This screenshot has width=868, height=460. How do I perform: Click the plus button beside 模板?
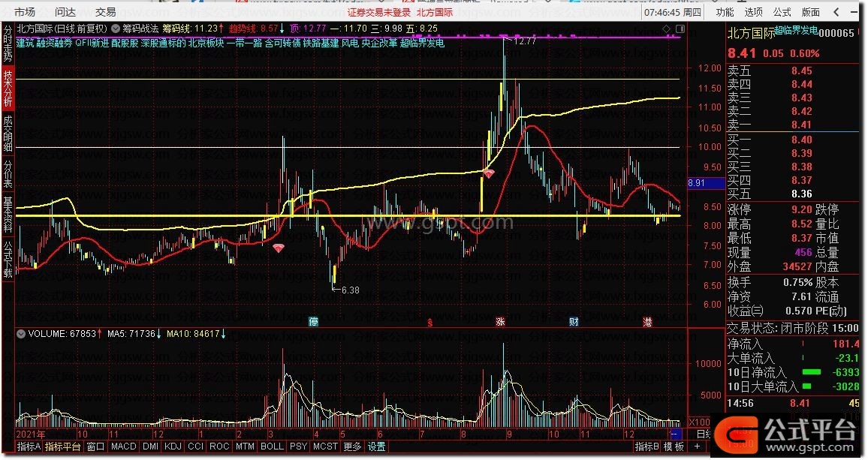tap(697, 446)
